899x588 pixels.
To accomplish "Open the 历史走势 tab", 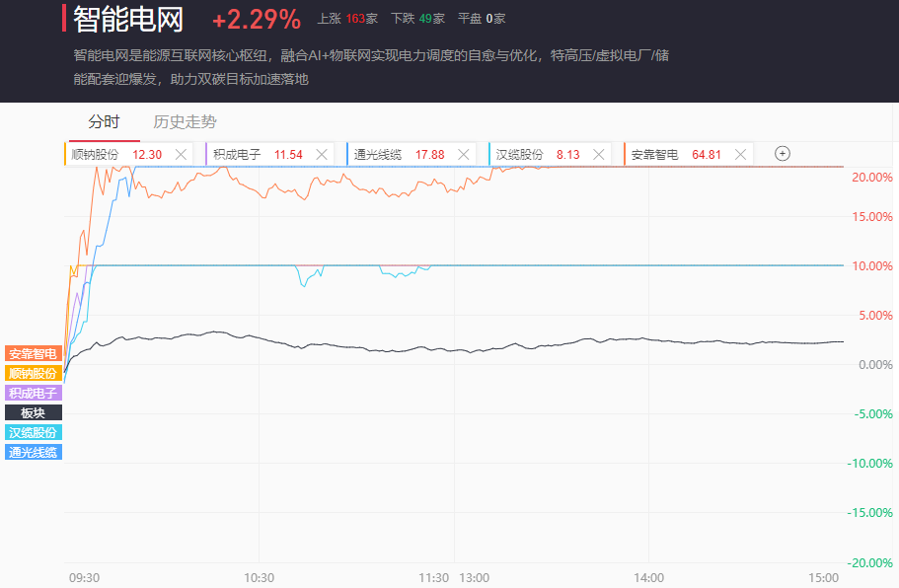I will 185,122.
